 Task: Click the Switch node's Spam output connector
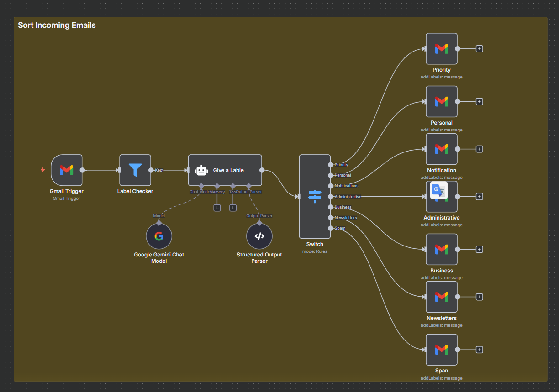click(331, 228)
